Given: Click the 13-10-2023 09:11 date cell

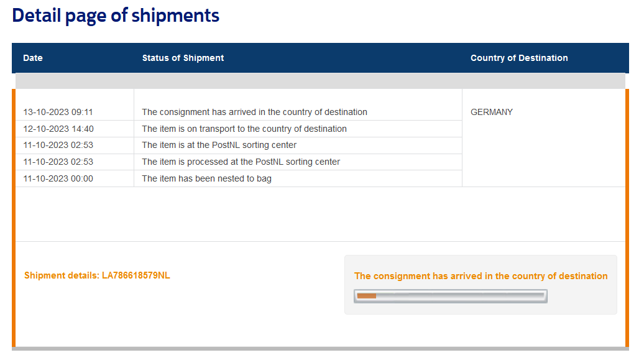Looking at the screenshot, I should 58,112.
